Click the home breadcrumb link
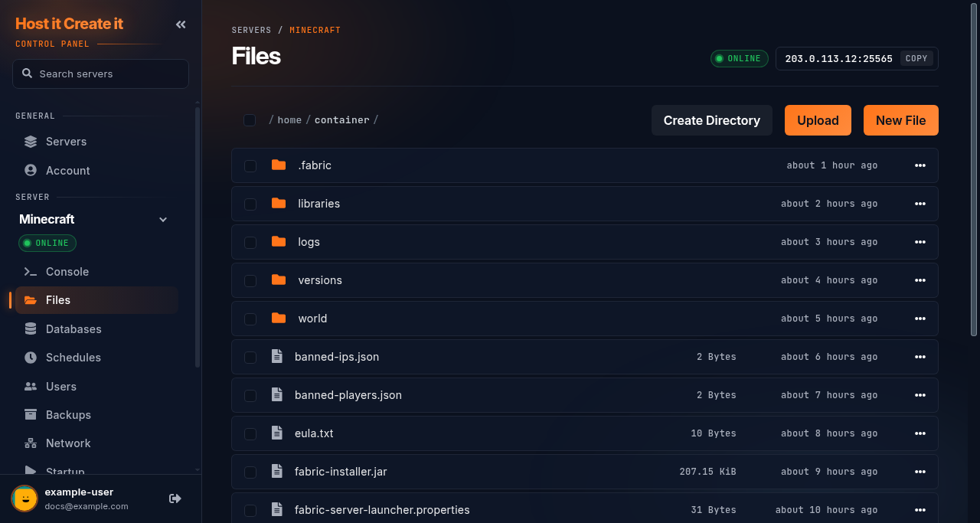Image resolution: width=980 pixels, height=523 pixels. [289, 120]
